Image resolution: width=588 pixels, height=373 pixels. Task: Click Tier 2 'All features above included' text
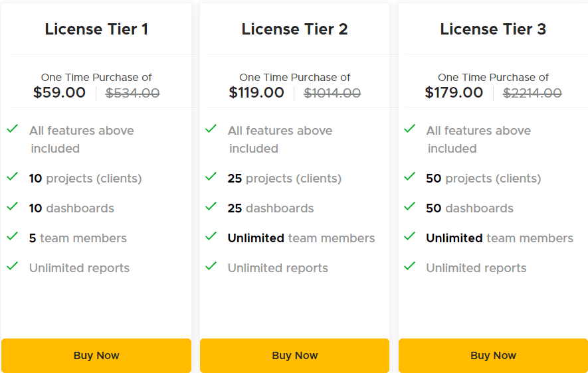pyautogui.click(x=280, y=139)
